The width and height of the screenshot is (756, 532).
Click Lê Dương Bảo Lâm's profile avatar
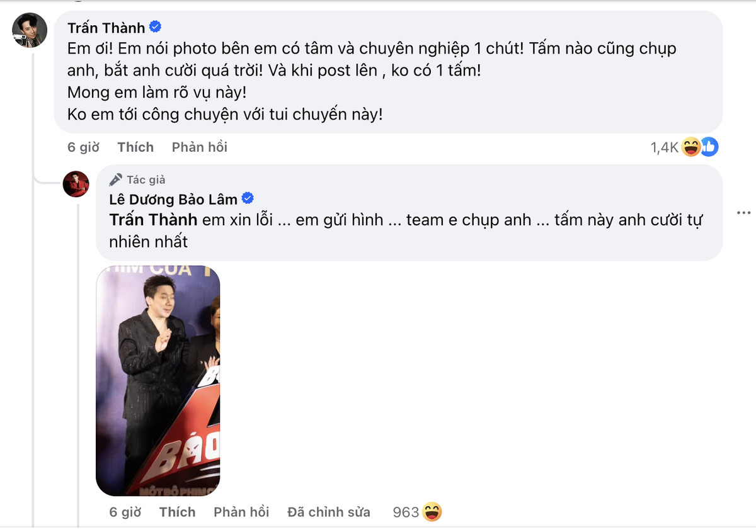click(76, 184)
